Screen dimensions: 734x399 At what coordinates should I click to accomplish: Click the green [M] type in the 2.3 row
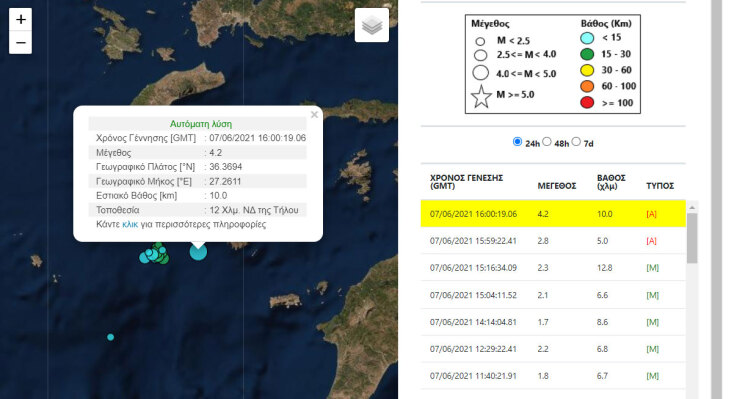652,268
